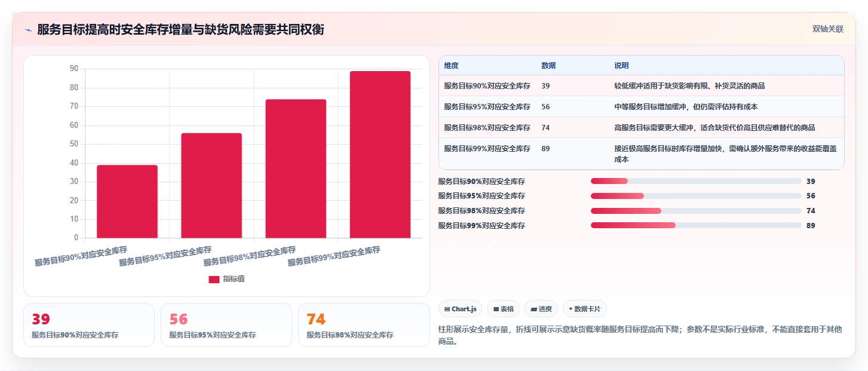Click the 进度 tag chip
Viewport: 868px width, 371px height.
click(x=541, y=309)
